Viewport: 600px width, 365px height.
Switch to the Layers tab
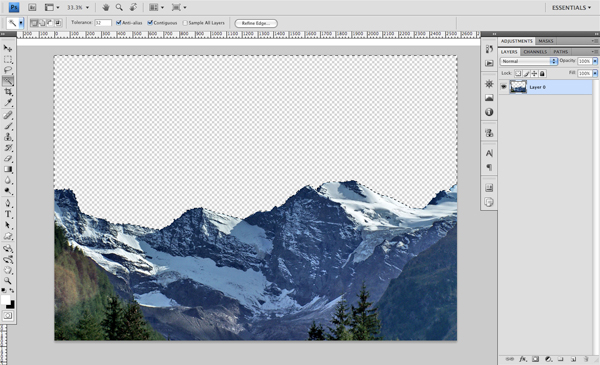tap(509, 52)
